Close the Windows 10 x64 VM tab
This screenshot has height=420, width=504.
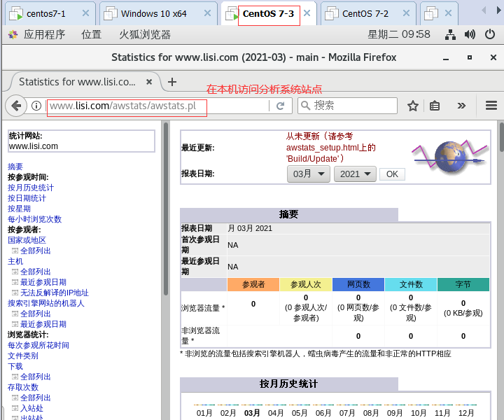pyautogui.click(x=208, y=13)
